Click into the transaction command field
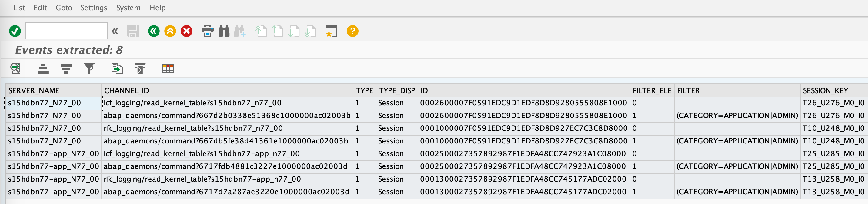Viewport: 868px width, 204px height. (x=66, y=31)
